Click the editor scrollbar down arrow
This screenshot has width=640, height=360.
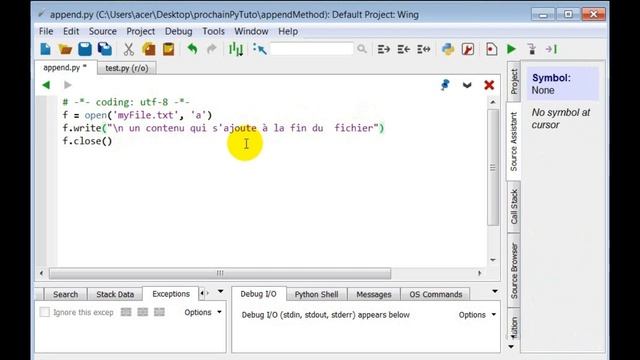pos(493,260)
